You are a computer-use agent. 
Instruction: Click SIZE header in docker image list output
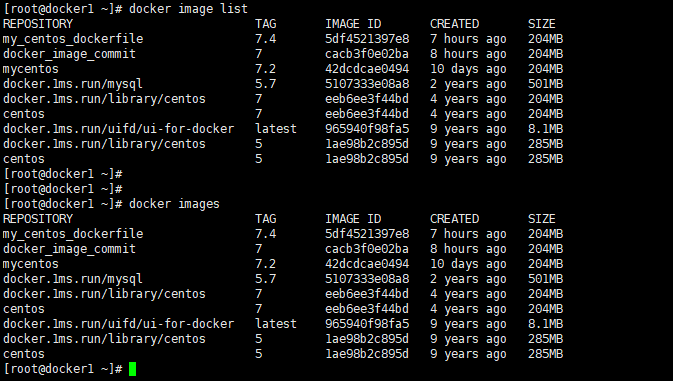(x=542, y=24)
